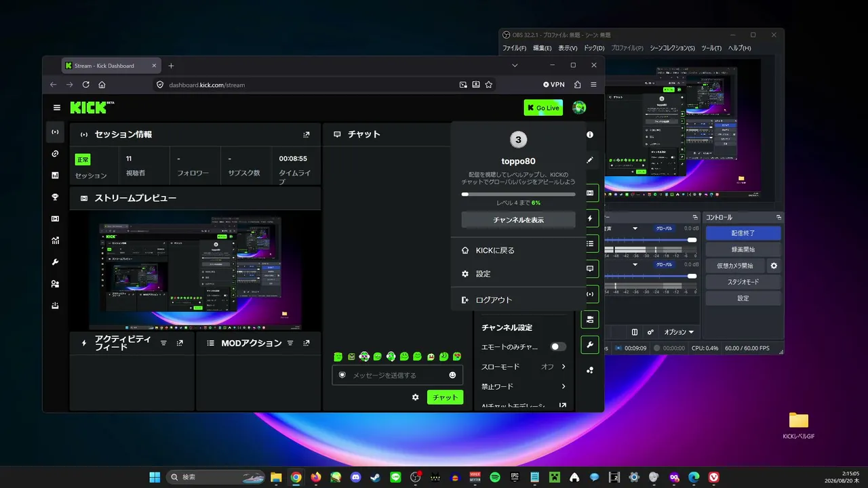This screenshot has height=488, width=868.
Task: Open 設定 button in OBS controls
Action: (x=743, y=298)
